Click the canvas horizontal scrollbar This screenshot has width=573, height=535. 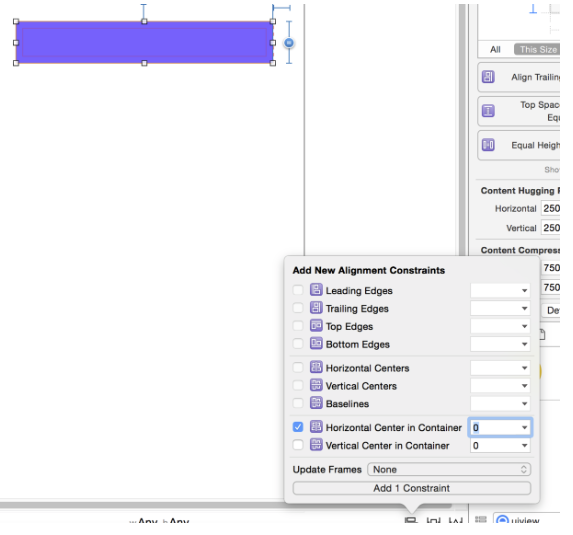pyautogui.click(x=226, y=505)
